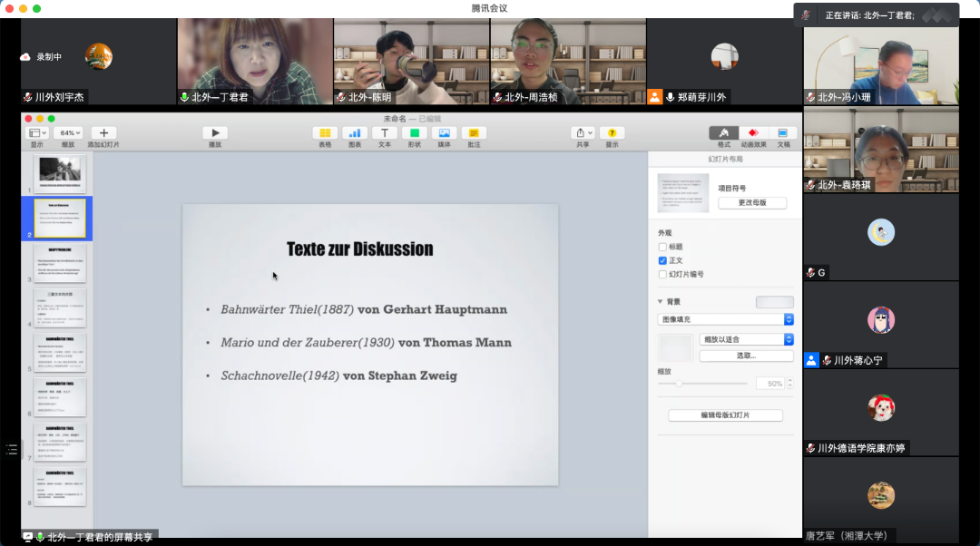
Task: Click the 更改母版 button
Action: (751, 202)
